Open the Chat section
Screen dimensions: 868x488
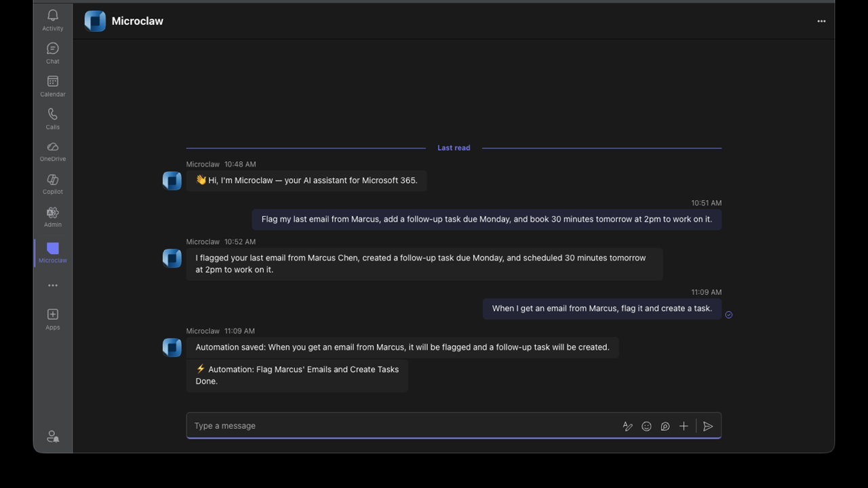click(x=53, y=53)
